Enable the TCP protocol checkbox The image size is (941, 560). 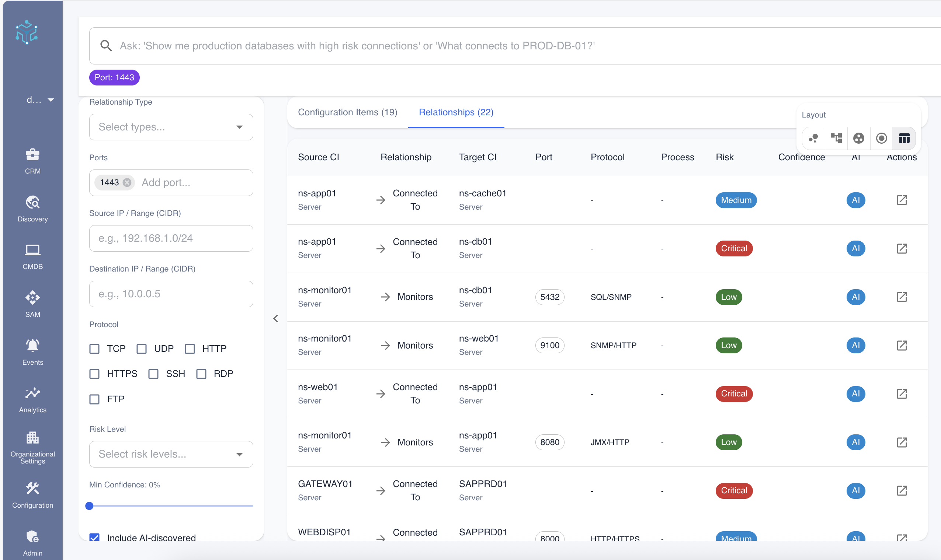click(x=94, y=349)
